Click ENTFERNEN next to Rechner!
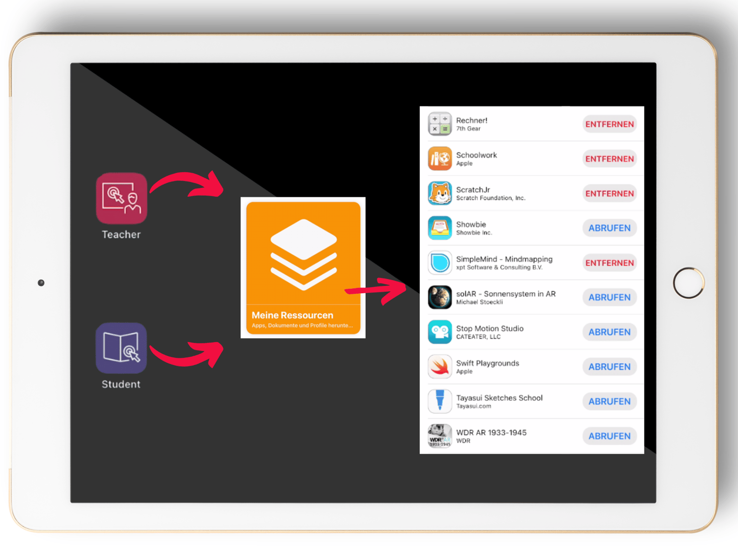Screen dimensions: 738x560 tap(610, 124)
